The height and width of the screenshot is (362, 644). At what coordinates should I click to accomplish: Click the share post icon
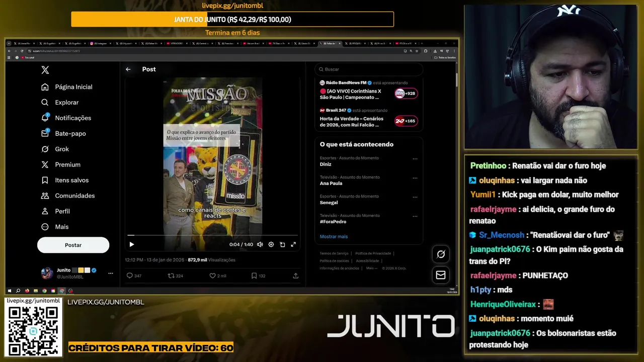tap(296, 276)
